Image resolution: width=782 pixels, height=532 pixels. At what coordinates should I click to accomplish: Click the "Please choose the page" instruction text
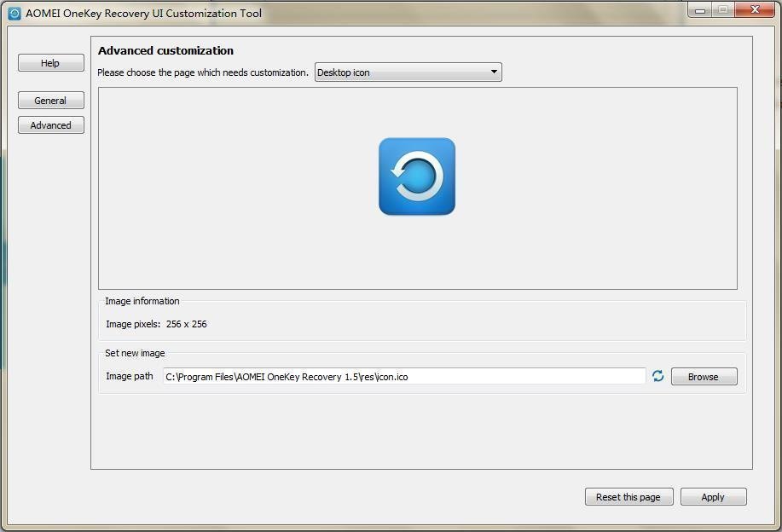click(x=203, y=72)
